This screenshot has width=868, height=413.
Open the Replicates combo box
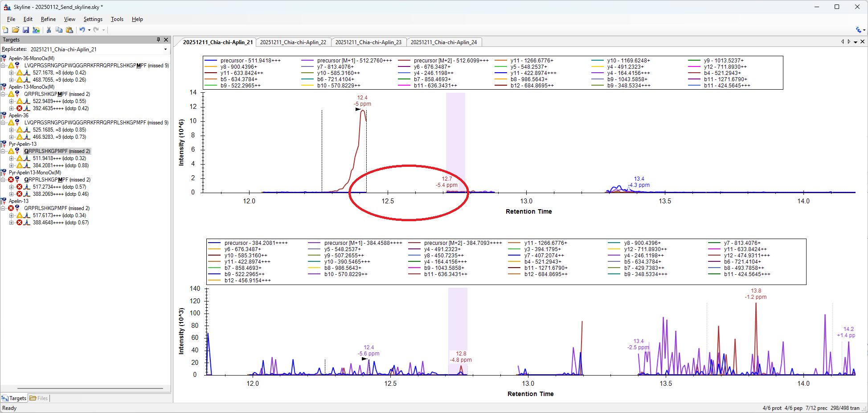coord(165,50)
